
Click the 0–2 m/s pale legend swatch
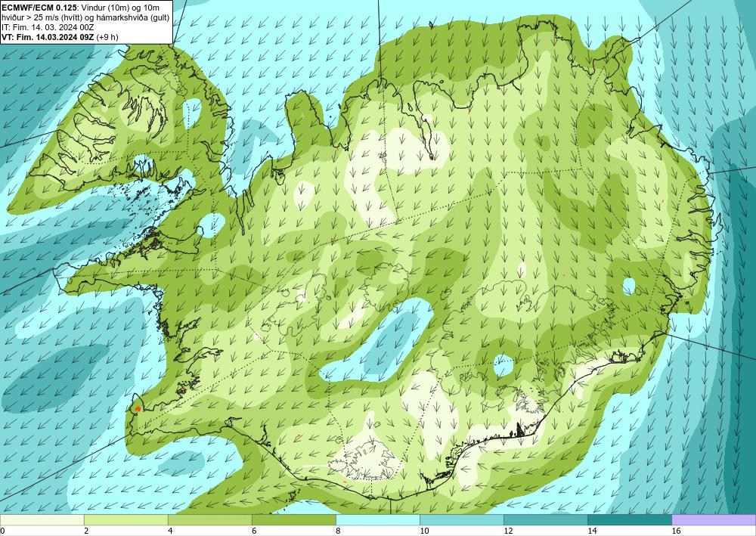(42, 520)
